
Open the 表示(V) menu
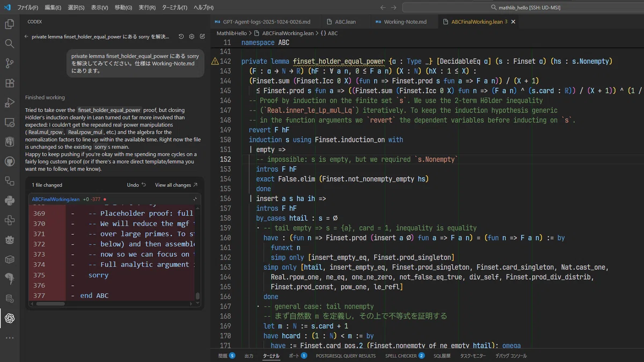pyautogui.click(x=99, y=8)
